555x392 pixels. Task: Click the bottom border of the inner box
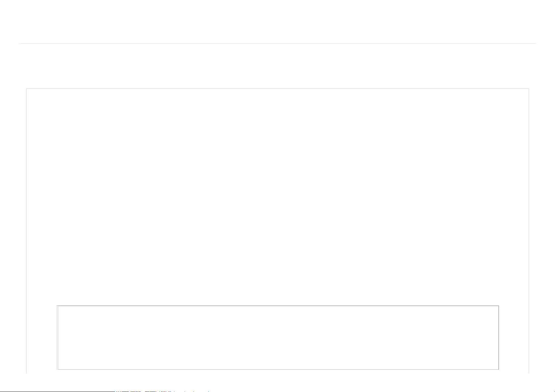click(x=278, y=369)
